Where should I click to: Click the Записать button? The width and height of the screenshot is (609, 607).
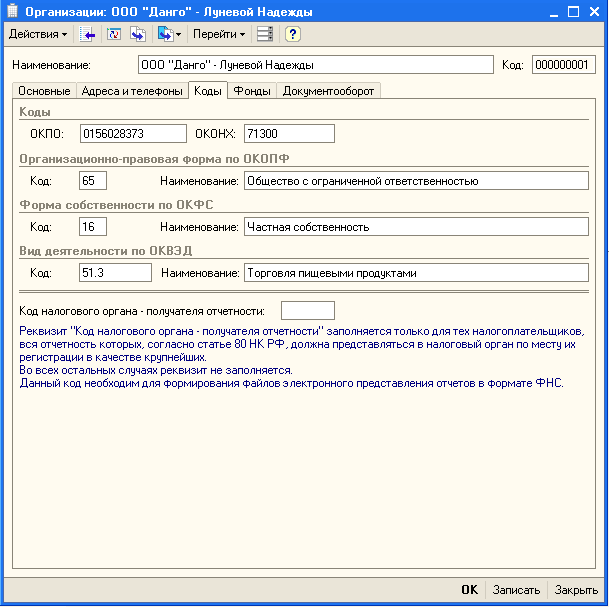(x=516, y=590)
